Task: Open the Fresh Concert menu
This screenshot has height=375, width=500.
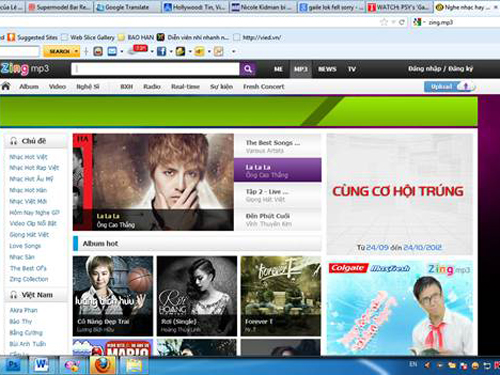Action: (264, 87)
